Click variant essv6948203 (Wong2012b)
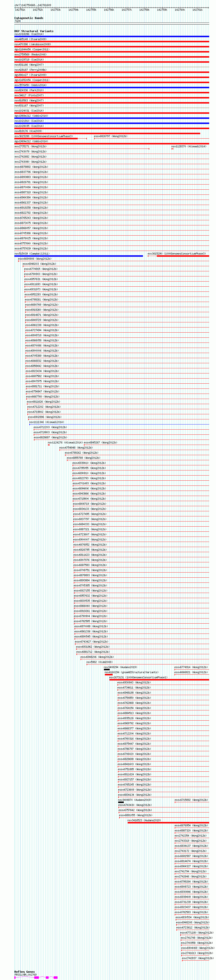Screen dimensions: 216x980 [39, 264]
